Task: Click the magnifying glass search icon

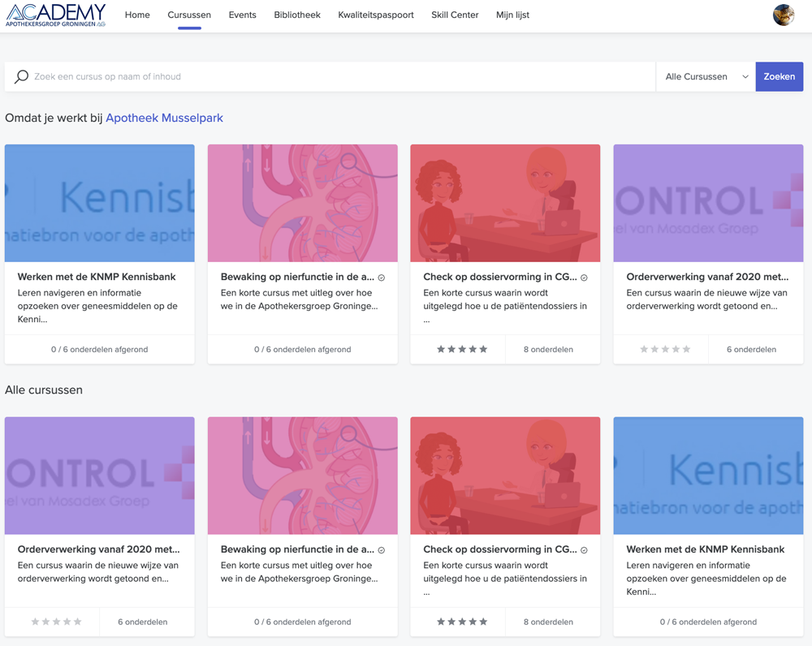Action: 22,76
